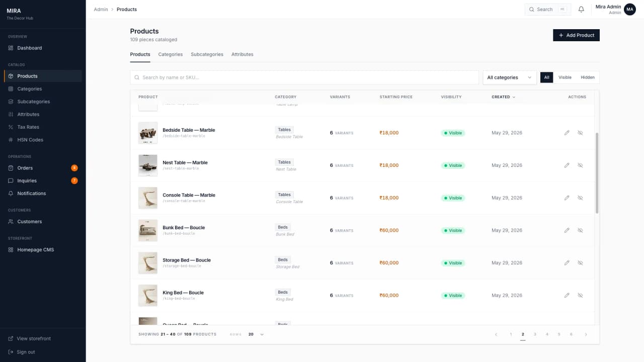Hide Storage Bed — Boucle via eye icon
The image size is (644, 362).
pos(580,263)
